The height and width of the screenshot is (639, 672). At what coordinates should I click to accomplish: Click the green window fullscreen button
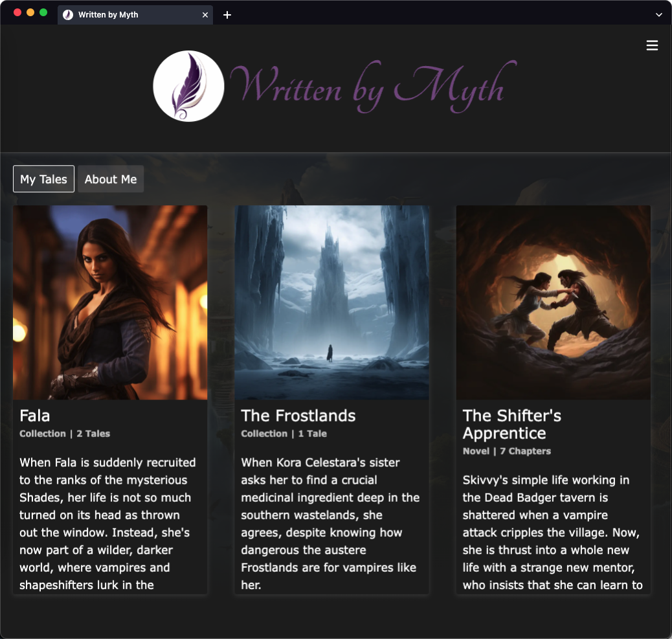click(x=43, y=12)
